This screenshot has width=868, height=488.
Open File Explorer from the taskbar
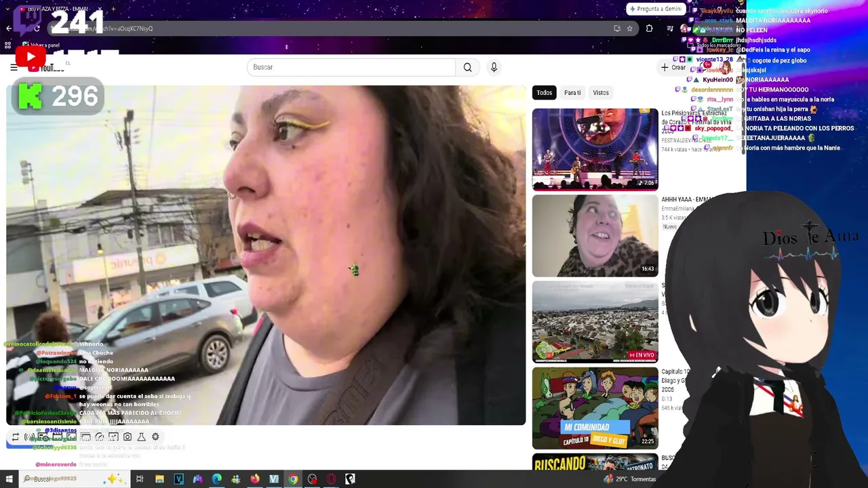pyautogui.click(x=159, y=479)
